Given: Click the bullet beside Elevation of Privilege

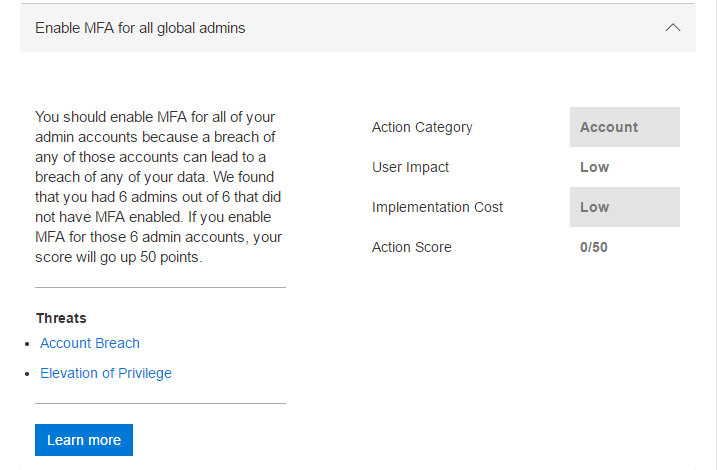Looking at the screenshot, I should click(x=27, y=374).
